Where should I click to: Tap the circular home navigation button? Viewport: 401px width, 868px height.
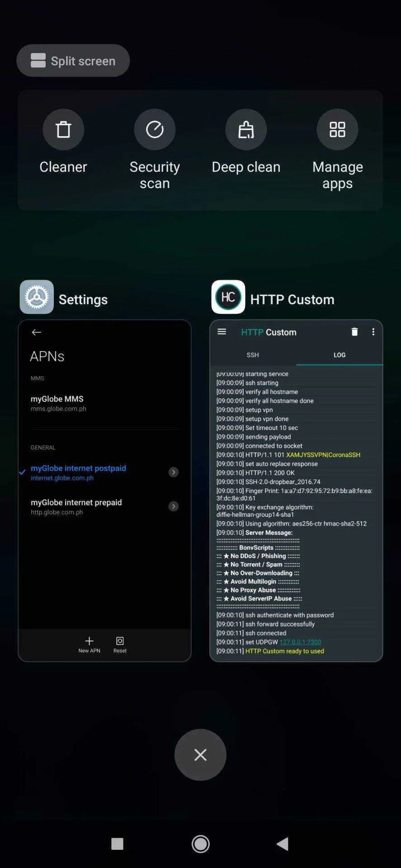pyautogui.click(x=200, y=844)
